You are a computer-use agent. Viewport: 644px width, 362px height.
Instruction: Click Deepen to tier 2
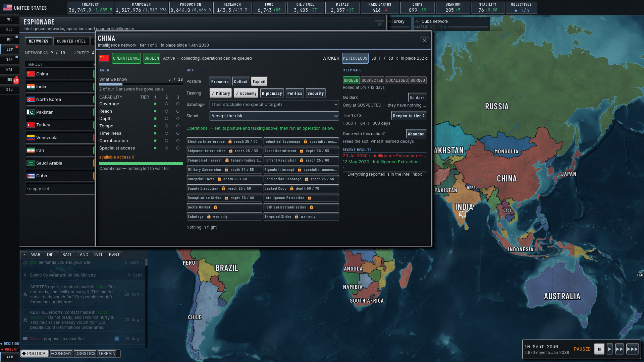click(409, 116)
